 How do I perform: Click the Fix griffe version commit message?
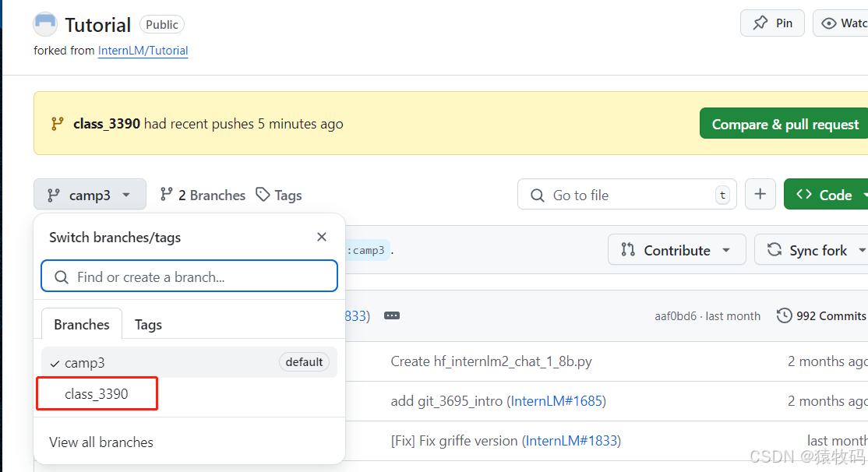coord(454,441)
